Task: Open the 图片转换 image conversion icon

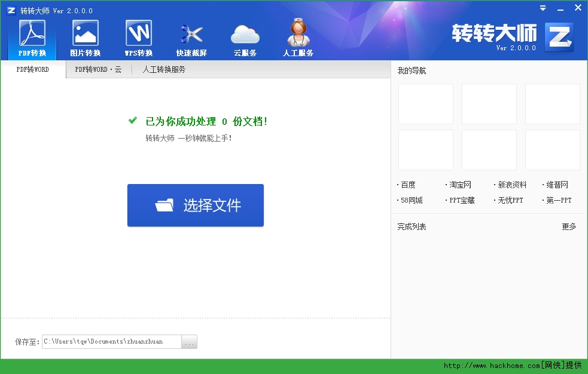Action: (86, 39)
